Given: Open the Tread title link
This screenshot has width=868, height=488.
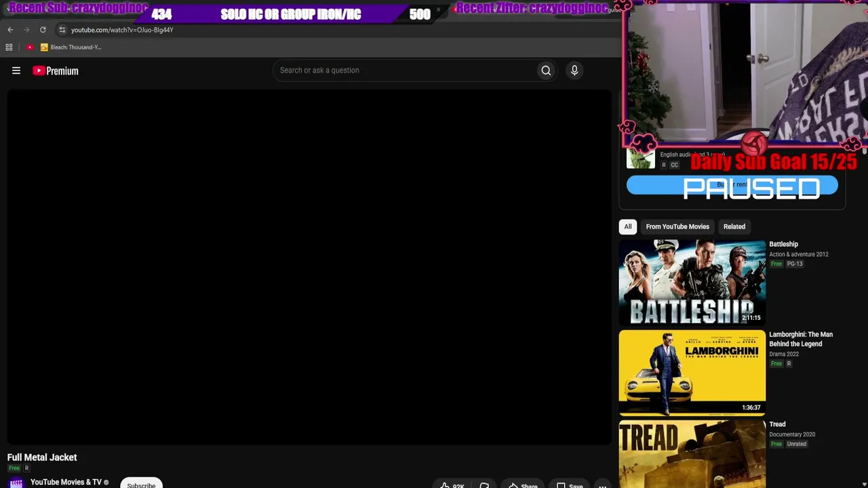Looking at the screenshot, I should coord(777,424).
